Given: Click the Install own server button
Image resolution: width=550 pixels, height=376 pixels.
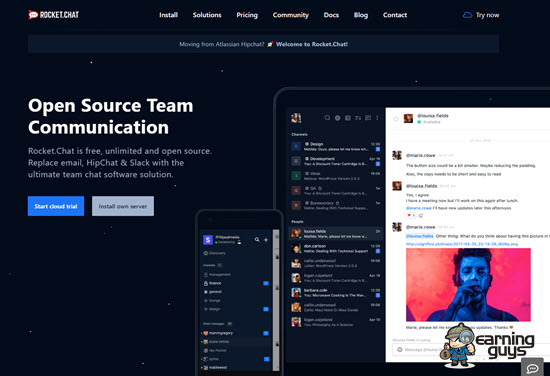Looking at the screenshot, I should 123,206.
